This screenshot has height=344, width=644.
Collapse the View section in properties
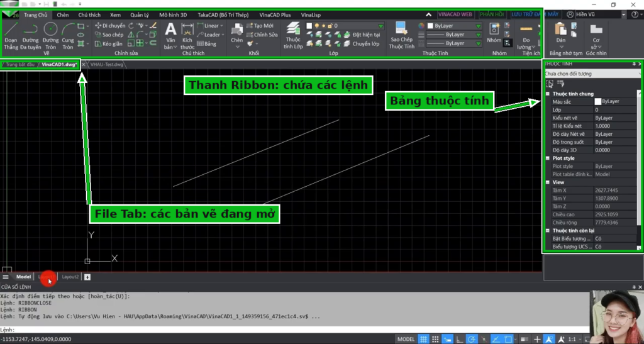coord(548,182)
